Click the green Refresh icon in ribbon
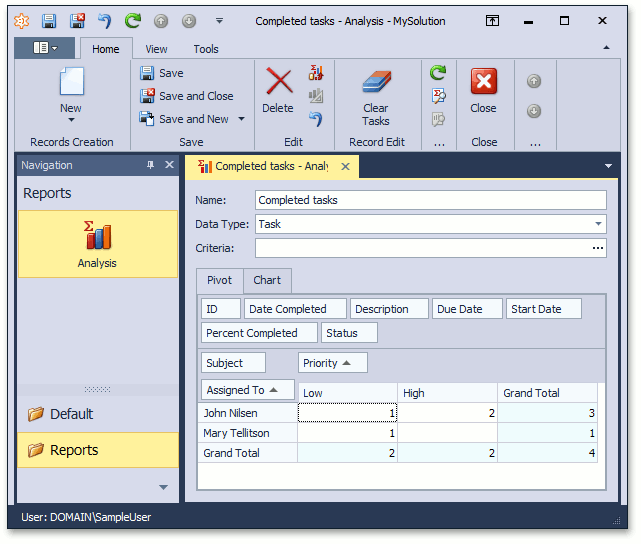The image size is (641, 544). point(438,73)
